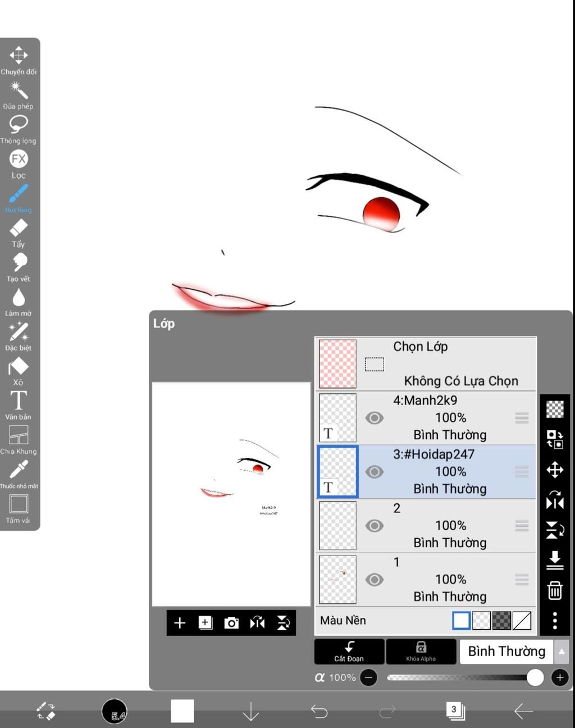The width and height of the screenshot is (575, 728).
Task: Click the down arrow in bottom bar
Action: click(250, 711)
